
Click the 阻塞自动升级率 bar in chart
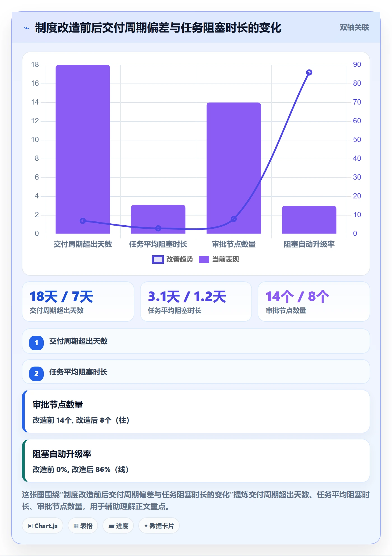tap(309, 220)
